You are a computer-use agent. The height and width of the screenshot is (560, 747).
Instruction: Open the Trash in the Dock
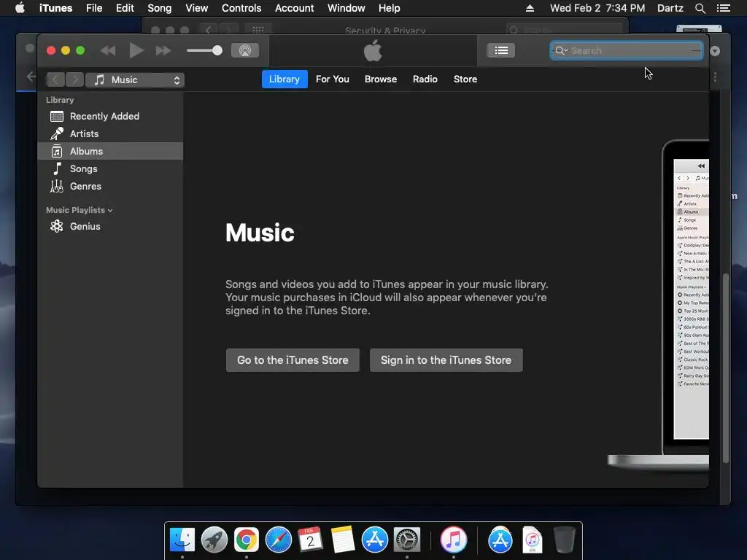coord(565,540)
